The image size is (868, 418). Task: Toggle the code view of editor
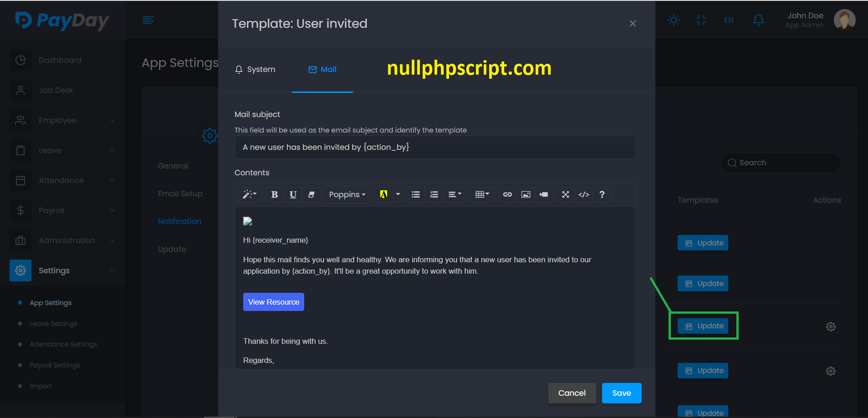(583, 194)
